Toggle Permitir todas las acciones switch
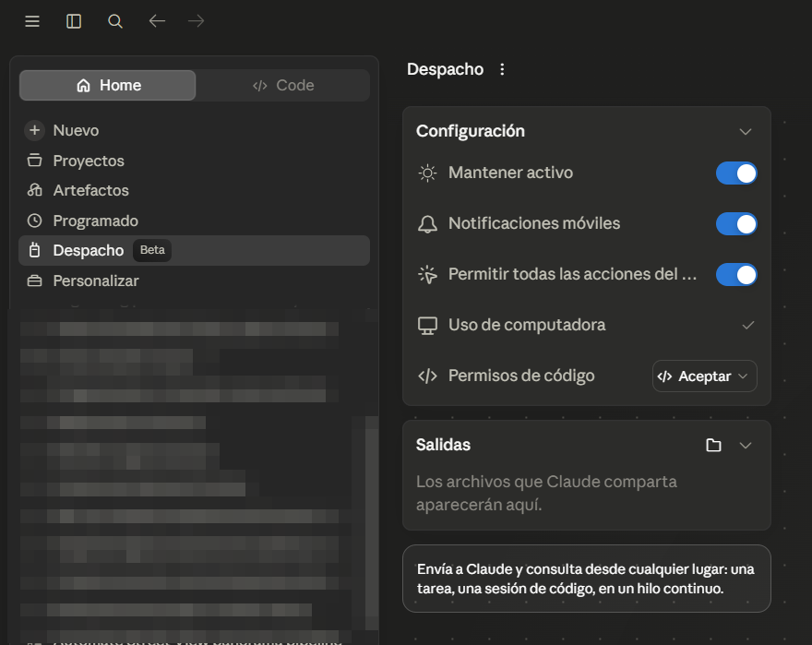This screenshot has width=812, height=645. click(736, 275)
